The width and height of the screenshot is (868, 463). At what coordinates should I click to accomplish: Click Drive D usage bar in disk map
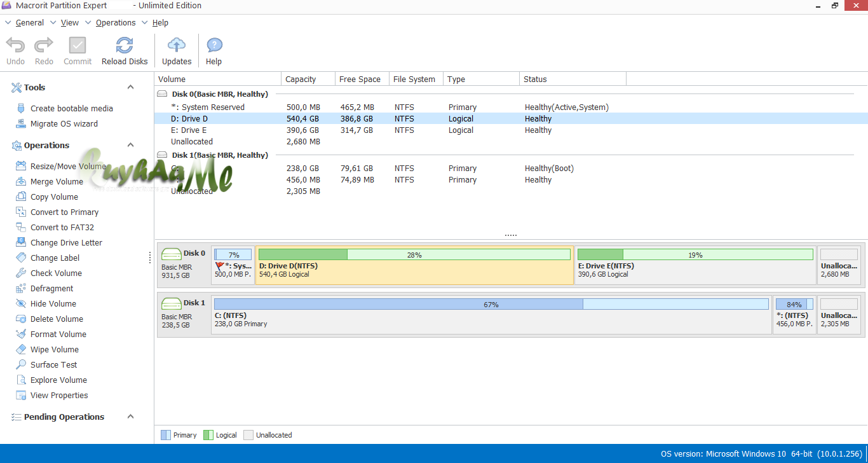[x=414, y=254]
